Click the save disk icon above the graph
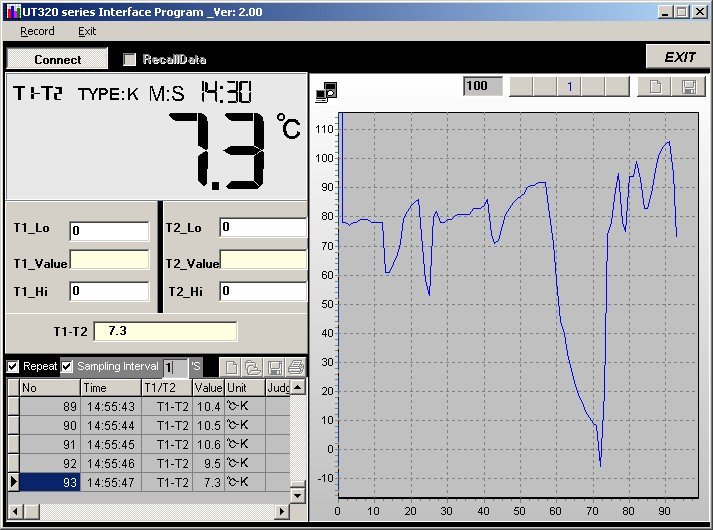This screenshot has width=713, height=530. pyautogui.click(x=688, y=86)
